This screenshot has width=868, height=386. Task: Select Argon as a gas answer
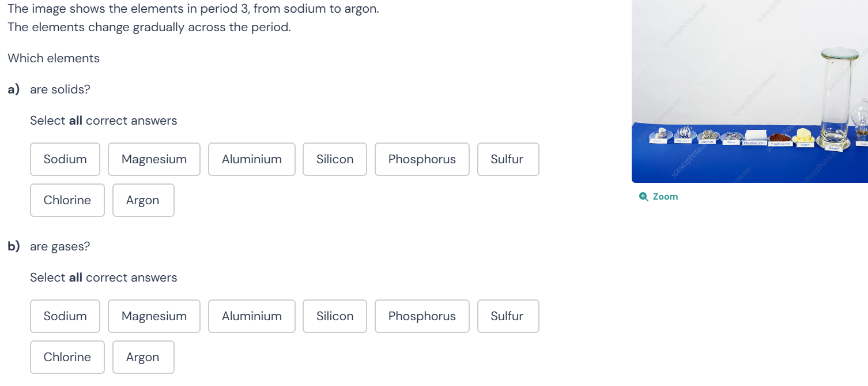point(143,357)
